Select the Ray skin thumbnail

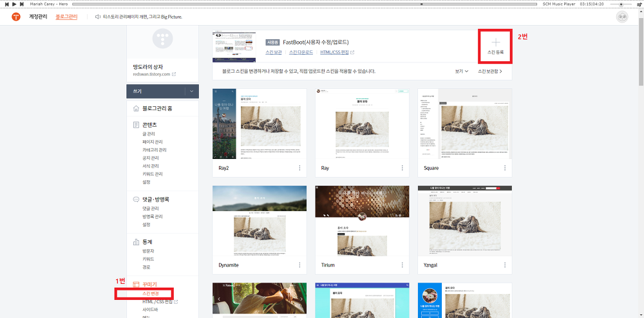coord(362,124)
